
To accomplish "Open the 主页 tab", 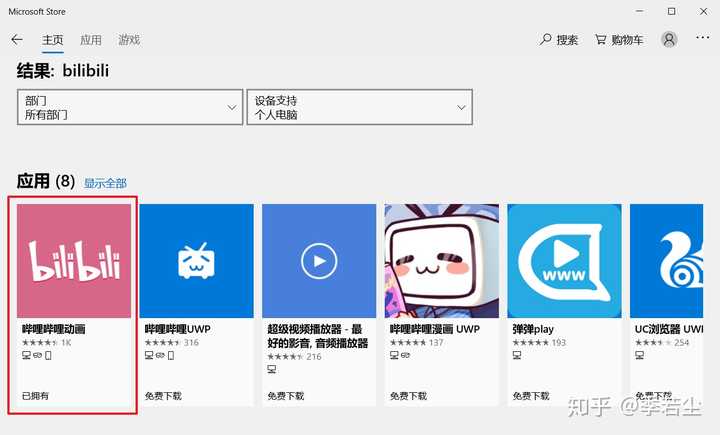I will (x=52, y=40).
